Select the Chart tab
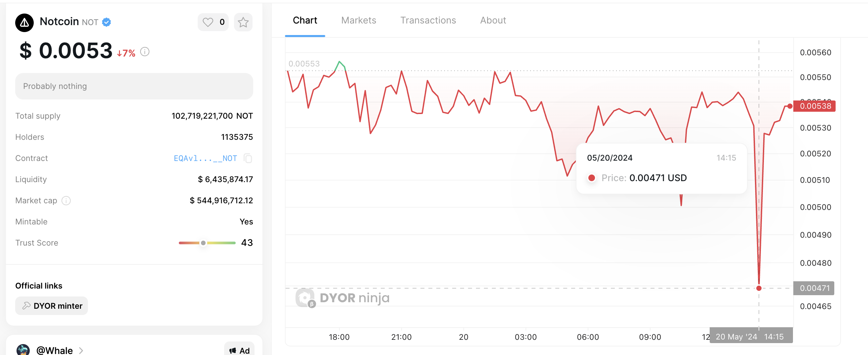The width and height of the screenshot is (868, 355). [305, 20]
